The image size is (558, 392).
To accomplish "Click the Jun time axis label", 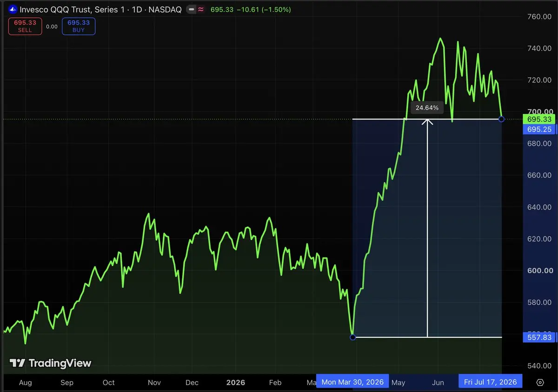I will [438, 383].
